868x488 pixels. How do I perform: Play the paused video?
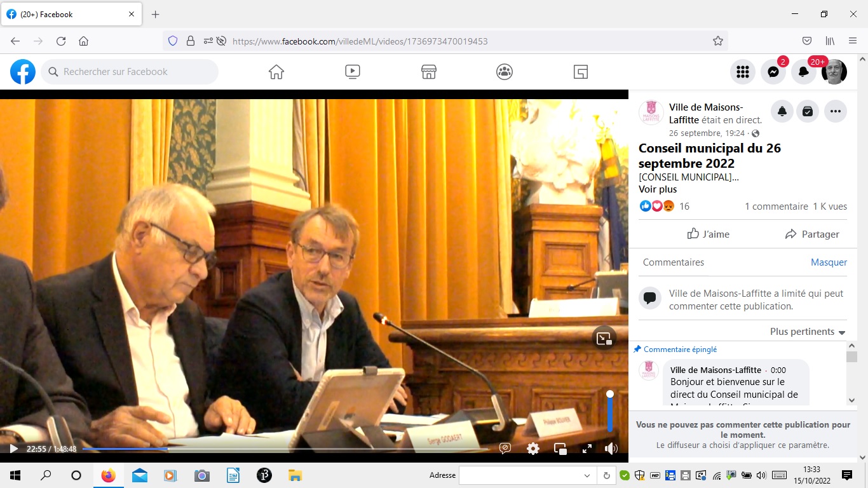pyautogui.click(x=13, y=449)
